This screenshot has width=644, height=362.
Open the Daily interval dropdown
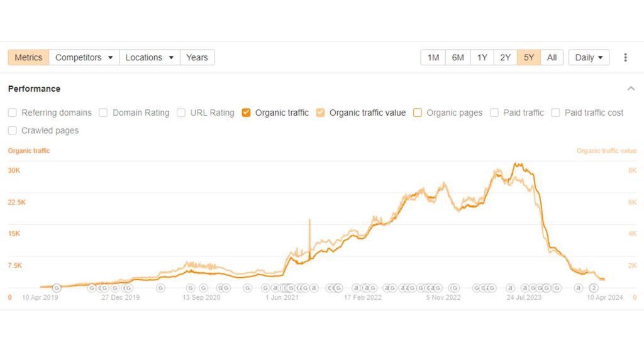pos(589,58)
